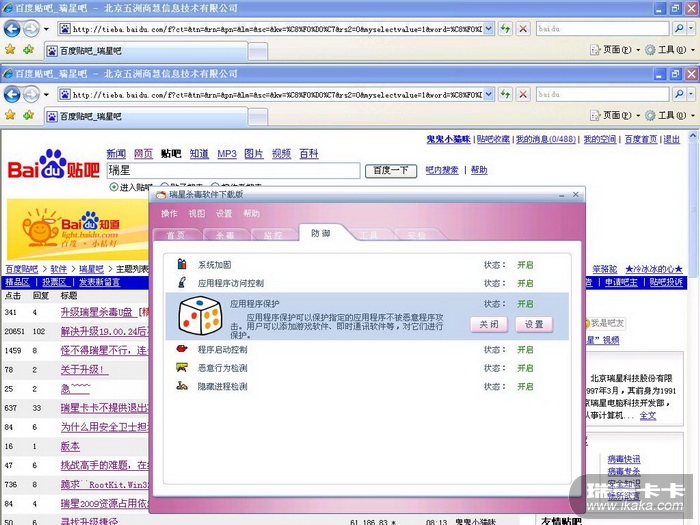Refresh page in the rear IE window

pyautogui.click(x=505, y=29)
